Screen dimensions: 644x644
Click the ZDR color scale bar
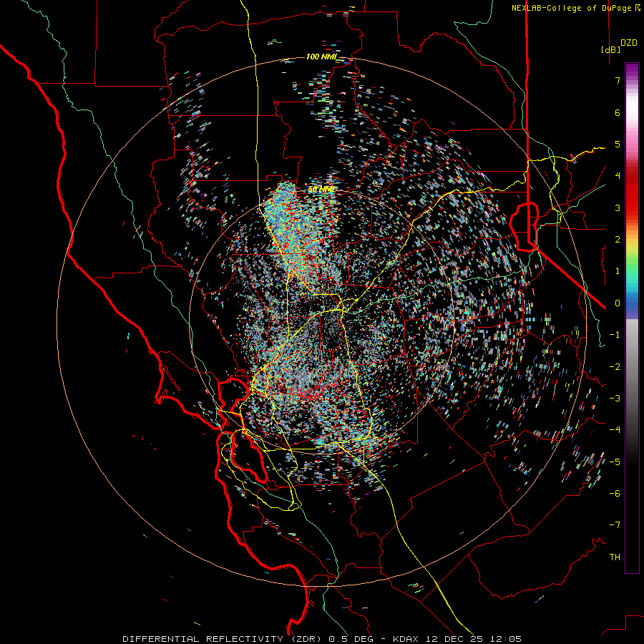tap(632, 318)
